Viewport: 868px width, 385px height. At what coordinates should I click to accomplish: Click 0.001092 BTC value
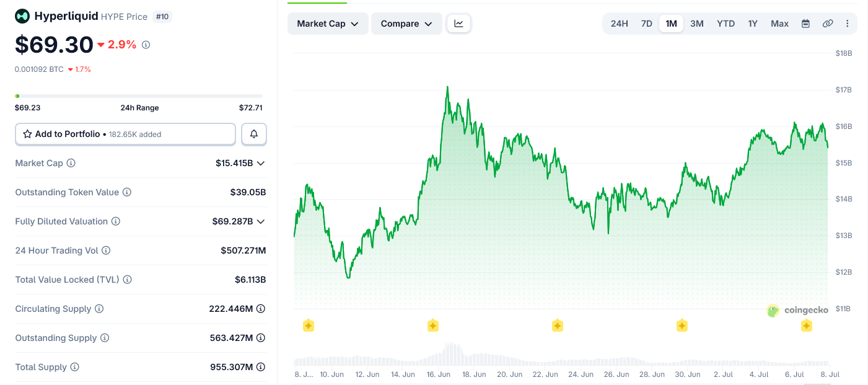[x=39, y=69]
